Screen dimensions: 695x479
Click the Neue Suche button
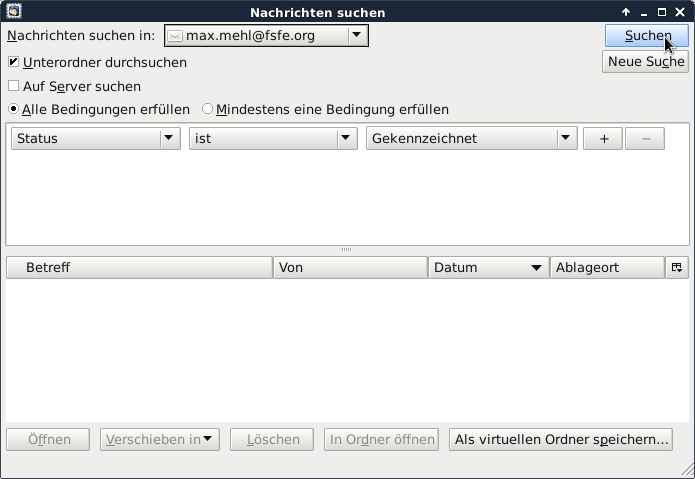point(645,62)
